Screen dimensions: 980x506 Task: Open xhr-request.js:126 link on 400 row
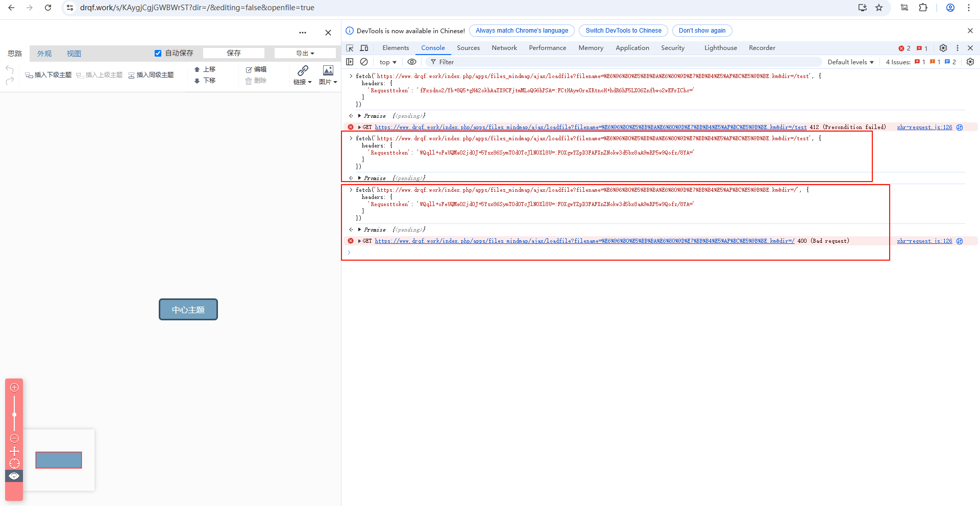tap(924, 241)
